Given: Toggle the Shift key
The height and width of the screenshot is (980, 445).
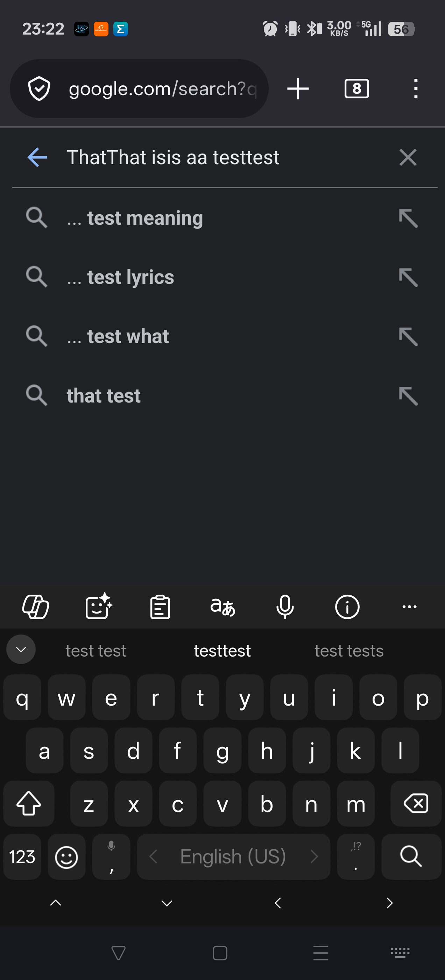Looking at the screenshot, I should coord(29,804).
